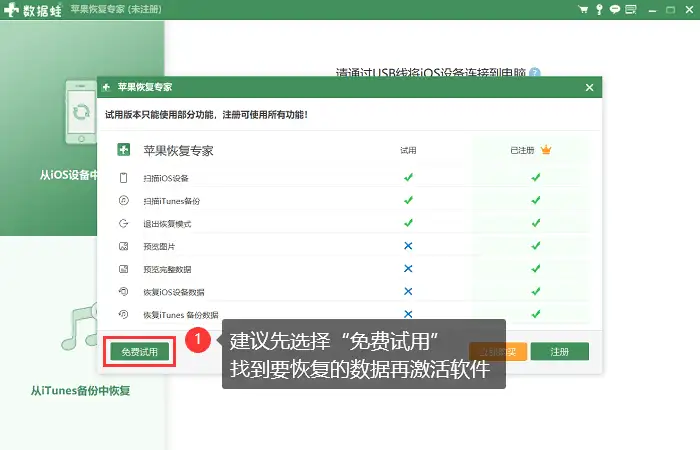Minimize the main application window
The width and height of the screenshot is (700, 450).
(x=652, y=10)
